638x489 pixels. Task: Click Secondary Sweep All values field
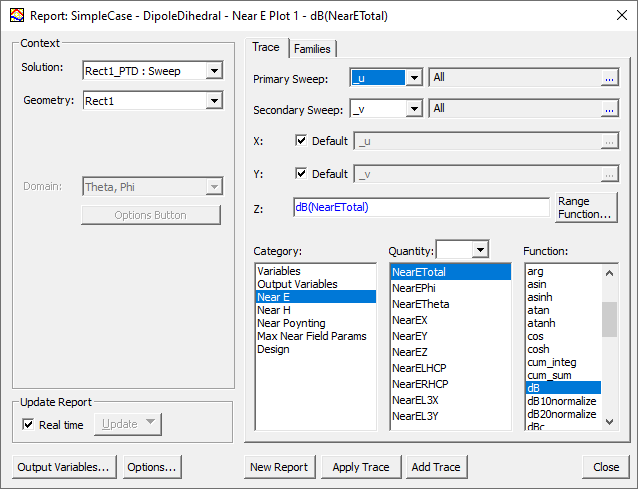pos(515,109)
